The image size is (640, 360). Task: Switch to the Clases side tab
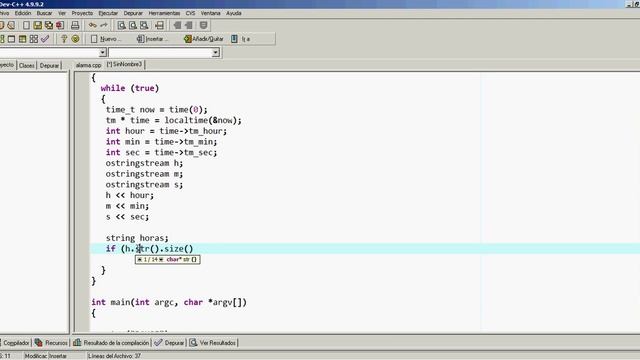27,65
